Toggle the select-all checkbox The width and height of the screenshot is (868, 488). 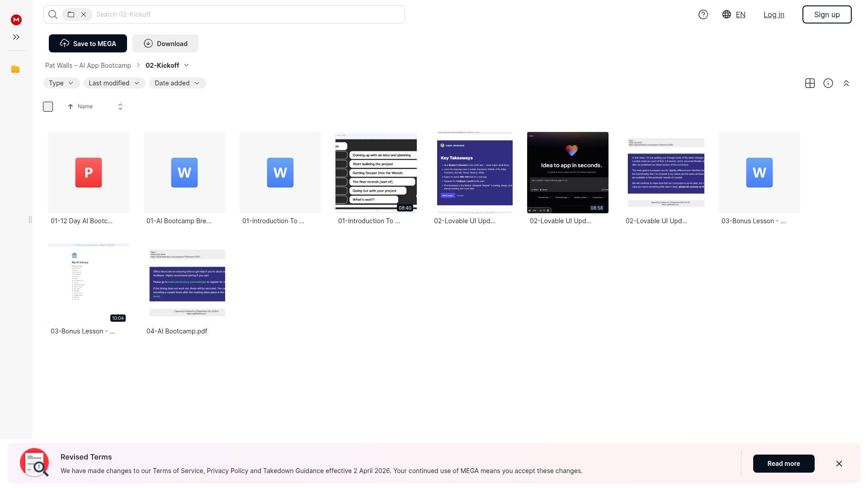48,107
